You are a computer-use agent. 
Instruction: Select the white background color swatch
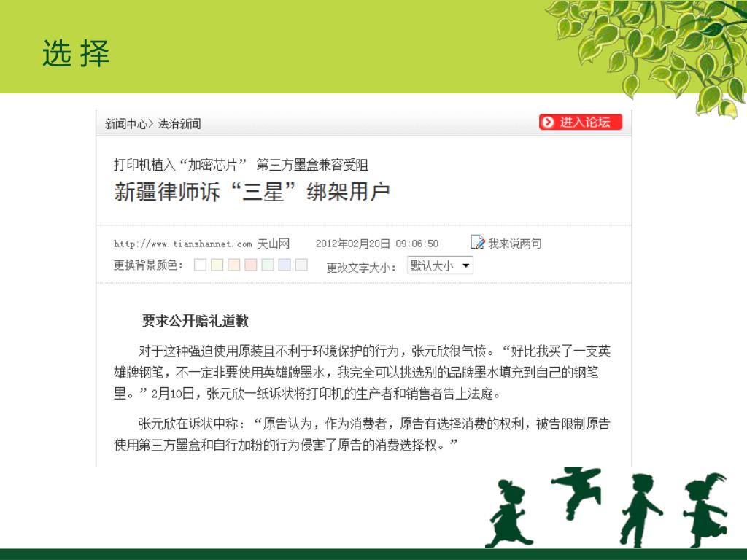(x=200, y=265)
